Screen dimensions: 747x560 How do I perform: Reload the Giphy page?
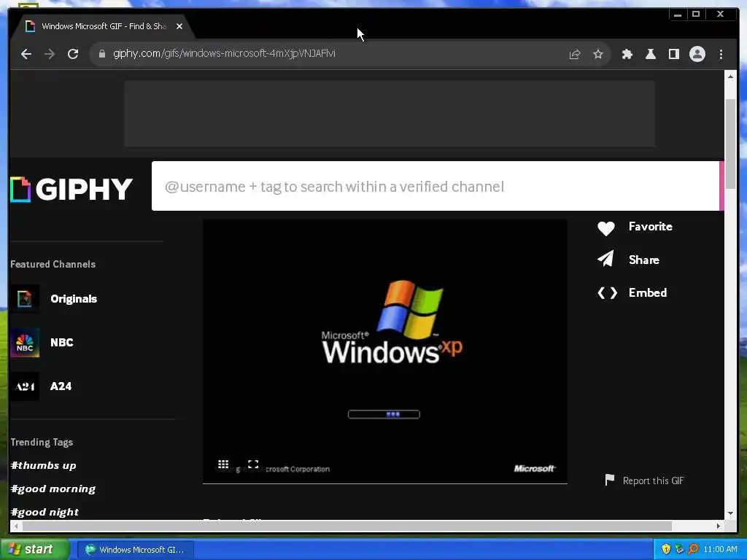pyautogui.click(x=73, y=54)
